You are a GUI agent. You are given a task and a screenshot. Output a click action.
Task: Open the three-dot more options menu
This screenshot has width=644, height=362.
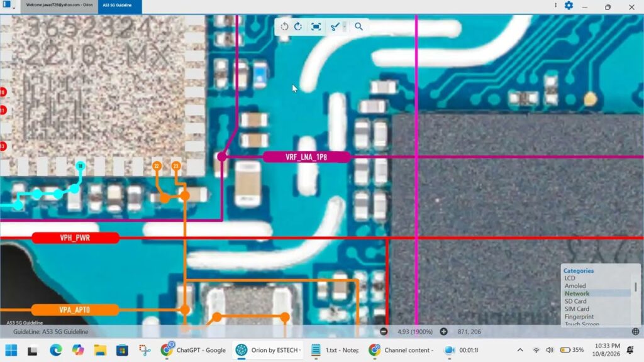tap(556, 5)
